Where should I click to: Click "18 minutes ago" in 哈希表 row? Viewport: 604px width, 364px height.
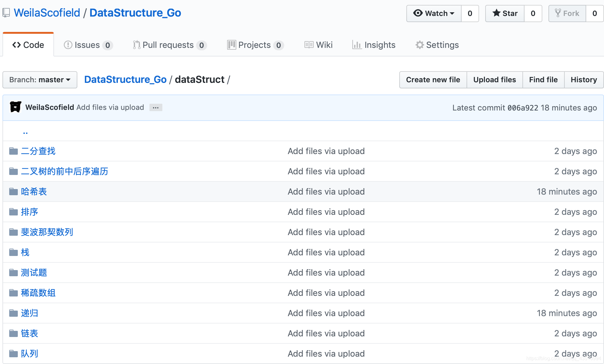coord(567,192)
